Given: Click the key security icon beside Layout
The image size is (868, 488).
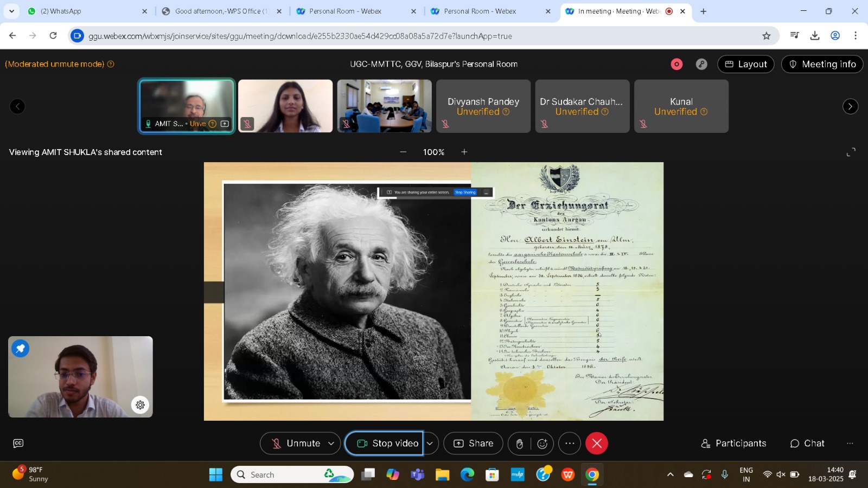Looking at the screenshot, I should [701, 64].
